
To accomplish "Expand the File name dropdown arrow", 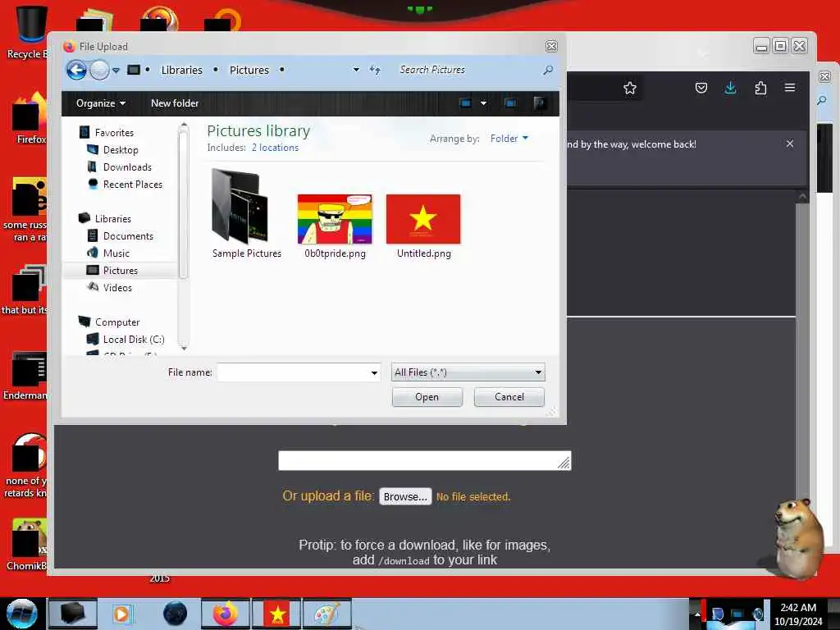I will pos(374,372).
